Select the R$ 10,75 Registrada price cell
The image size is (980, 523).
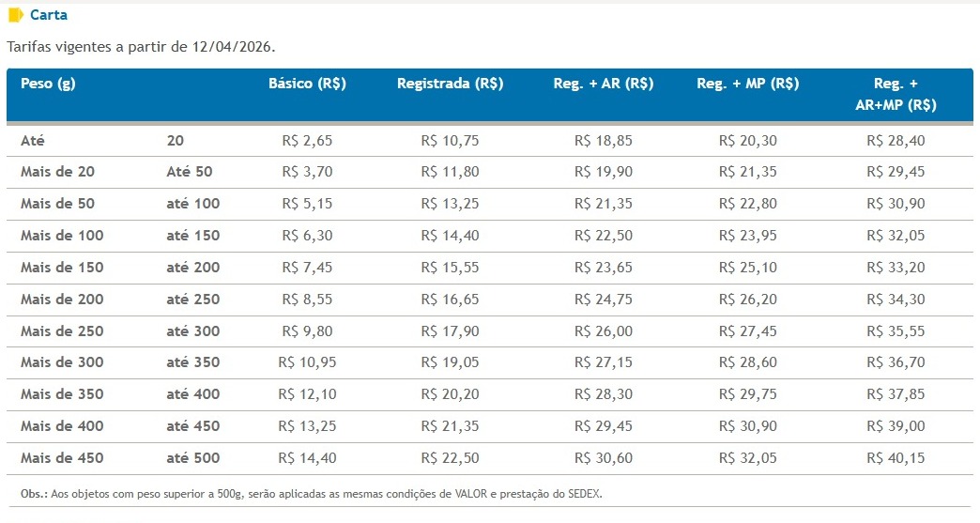[451, 141]
